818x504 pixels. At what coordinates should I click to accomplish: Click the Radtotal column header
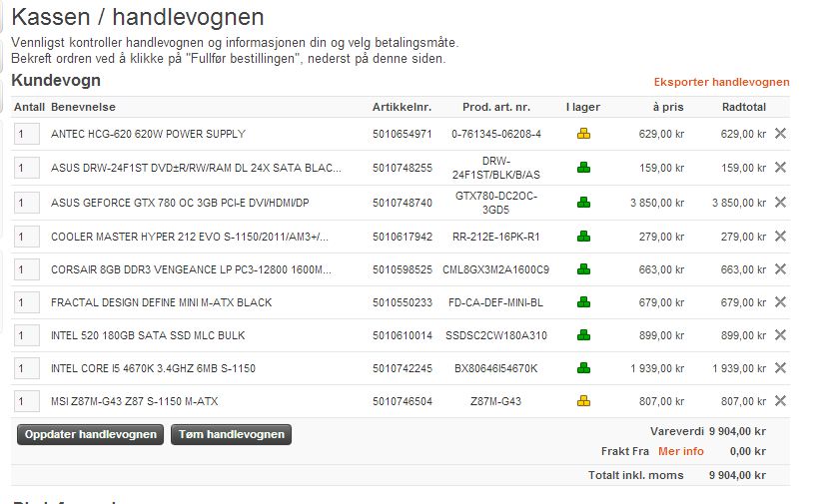pyautogui.click(x=744, y=107)
